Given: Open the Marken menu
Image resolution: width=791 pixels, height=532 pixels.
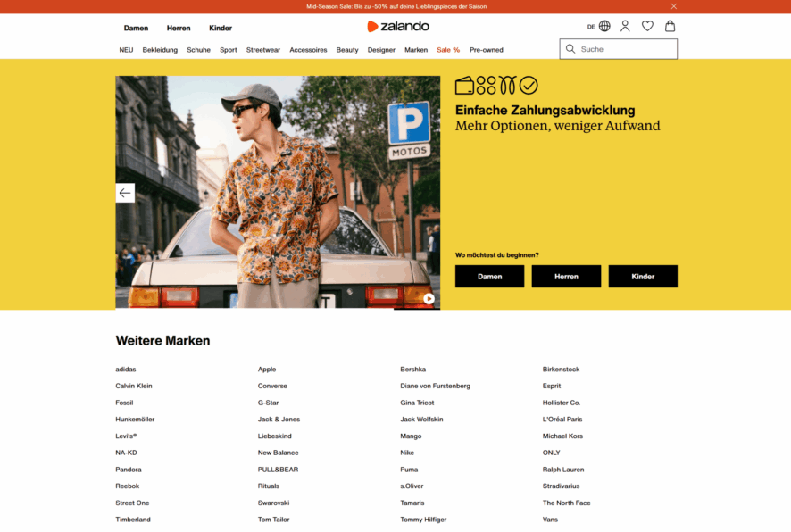Looking at the screenshot, I should pyautogui.click(x=416, y=50).
